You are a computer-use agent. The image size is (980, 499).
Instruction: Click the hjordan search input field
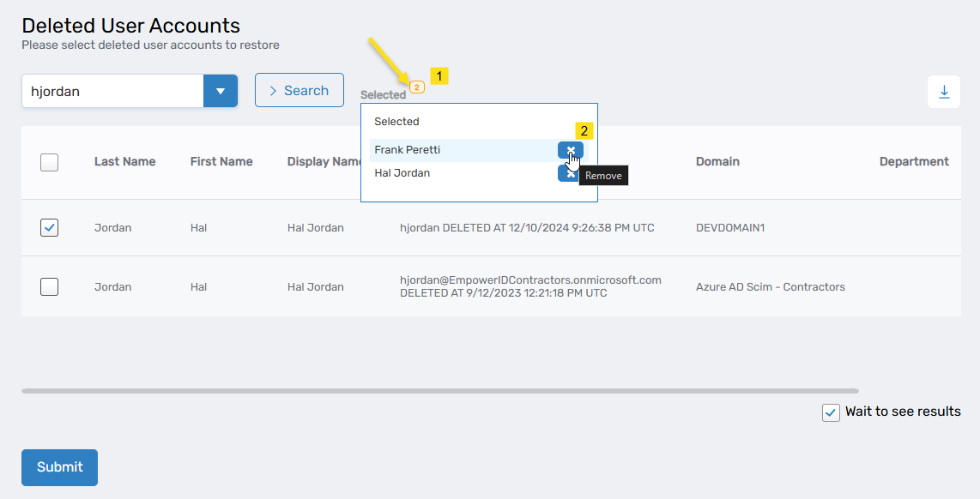tap(112, 91)
